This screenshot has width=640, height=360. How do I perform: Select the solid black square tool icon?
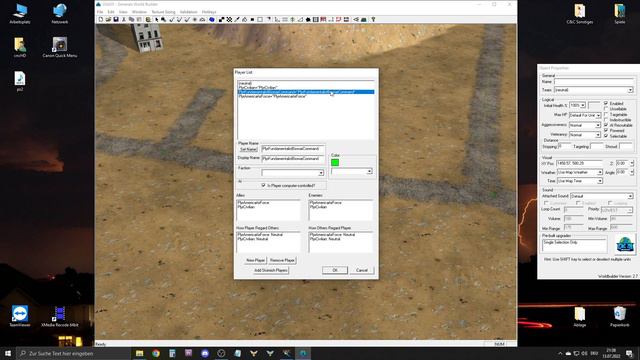click(x=252, y=19)
